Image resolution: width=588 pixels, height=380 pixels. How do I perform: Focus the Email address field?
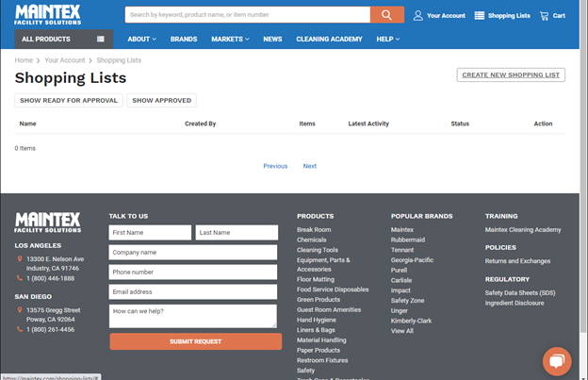(193, 292)
